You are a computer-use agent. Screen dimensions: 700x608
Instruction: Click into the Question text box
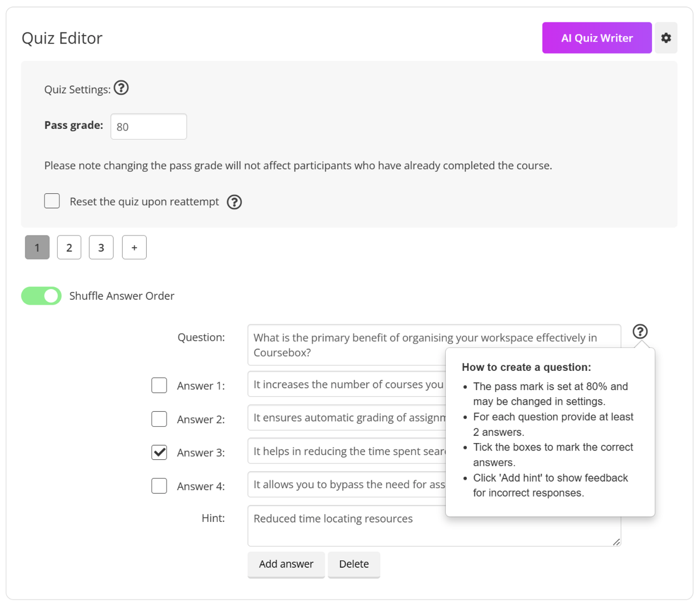346,344
